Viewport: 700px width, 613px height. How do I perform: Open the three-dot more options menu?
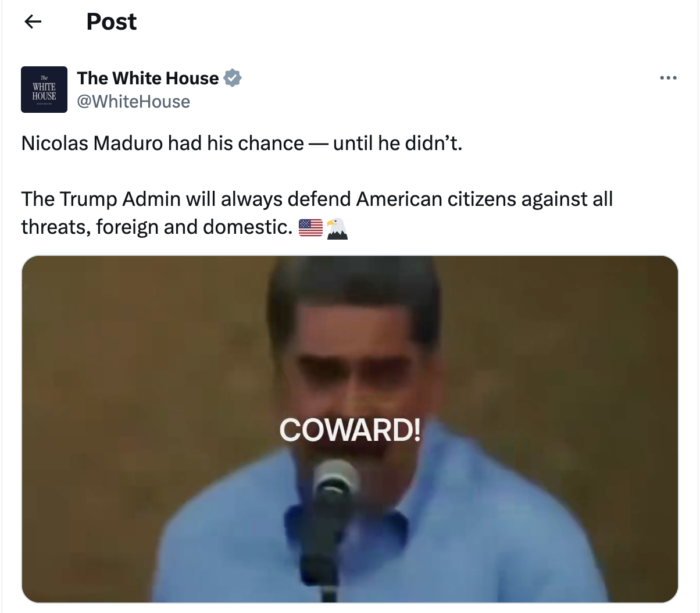click(668, 78)
